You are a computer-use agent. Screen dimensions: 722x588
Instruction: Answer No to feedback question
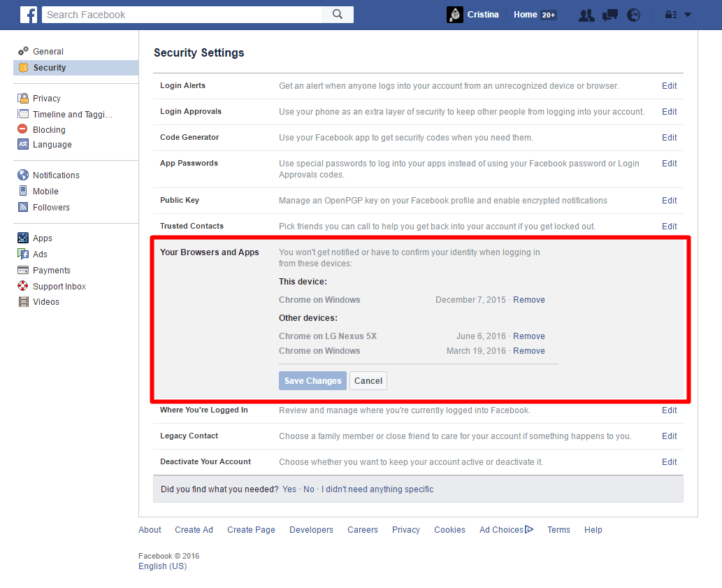point(308,489)
